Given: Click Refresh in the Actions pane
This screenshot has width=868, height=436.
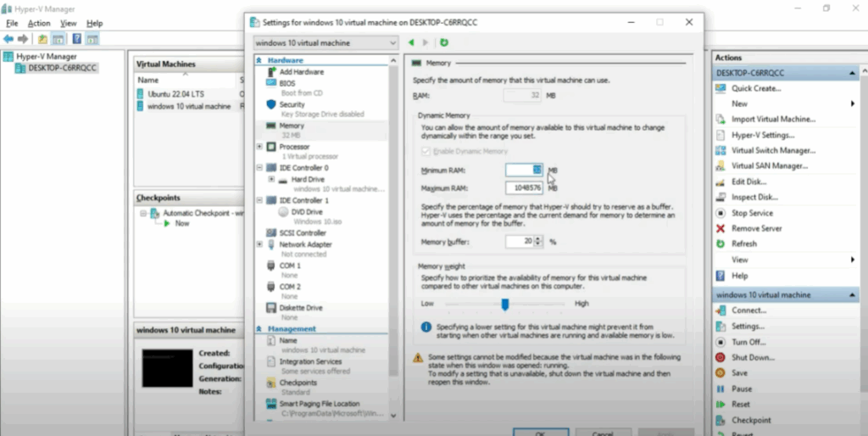Looking at the screenshot, I should click(x=744, y=243).
